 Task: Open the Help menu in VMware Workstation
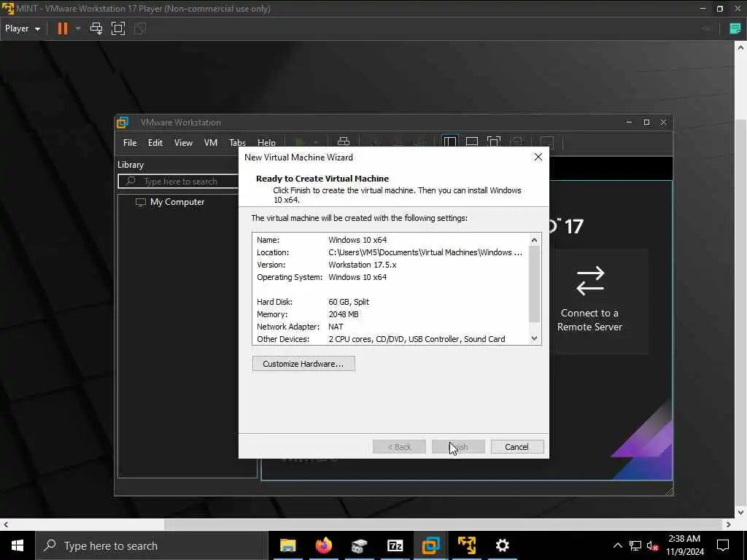click(x=266, y=142)
